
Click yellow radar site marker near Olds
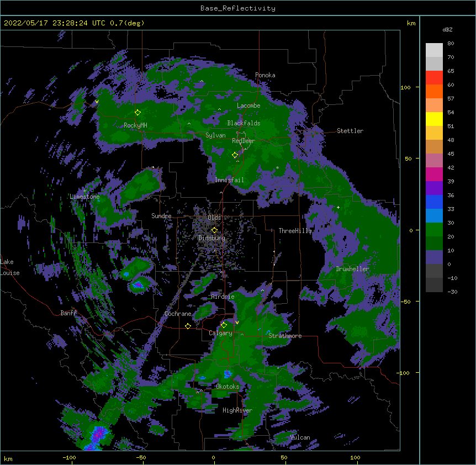[x=214, y=230]
